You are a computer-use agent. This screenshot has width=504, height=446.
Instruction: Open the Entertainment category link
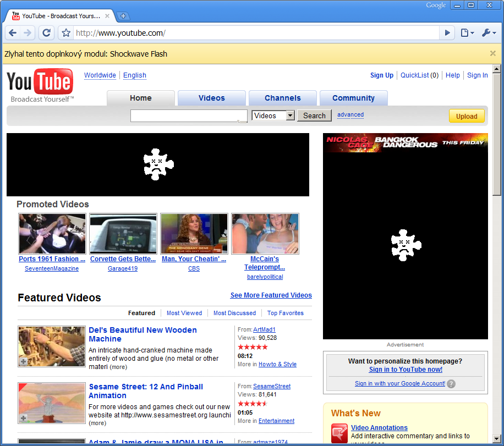coord(276,421)
